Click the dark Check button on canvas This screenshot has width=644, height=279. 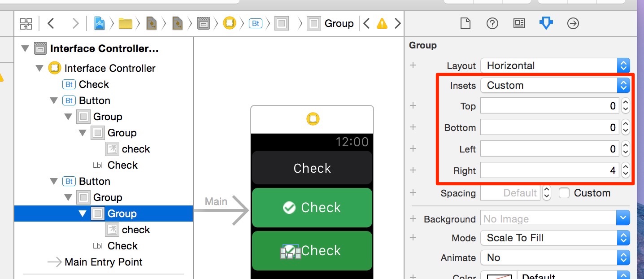tap(312, 168)
